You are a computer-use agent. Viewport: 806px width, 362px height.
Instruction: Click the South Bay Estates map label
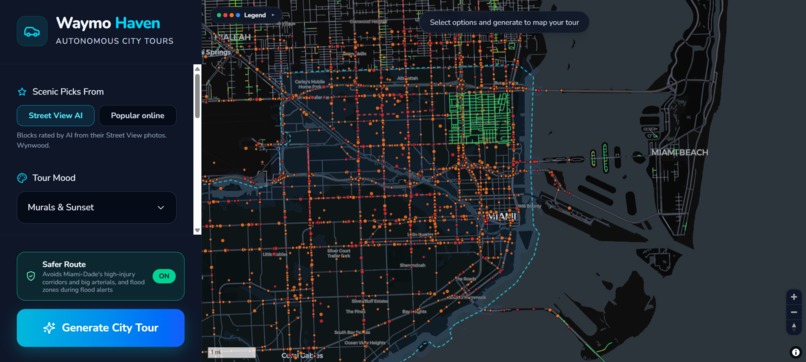352,333
